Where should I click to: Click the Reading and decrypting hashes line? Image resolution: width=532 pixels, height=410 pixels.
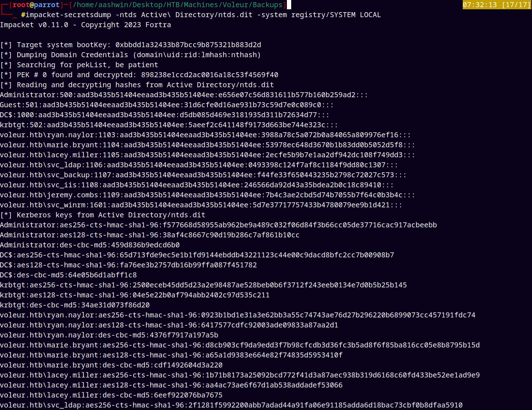pyautogui.click(x=137, y=85)
